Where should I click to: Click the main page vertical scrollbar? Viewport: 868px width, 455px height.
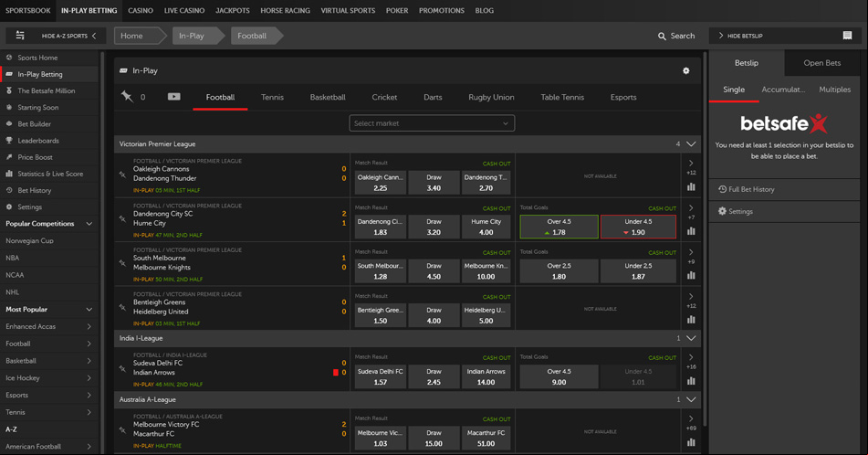705,238
